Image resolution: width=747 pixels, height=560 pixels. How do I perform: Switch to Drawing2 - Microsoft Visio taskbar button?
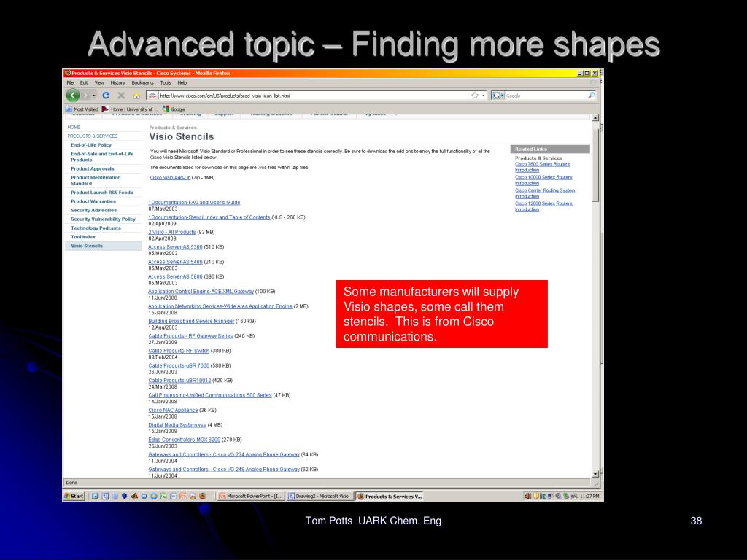tap(320, 496)
